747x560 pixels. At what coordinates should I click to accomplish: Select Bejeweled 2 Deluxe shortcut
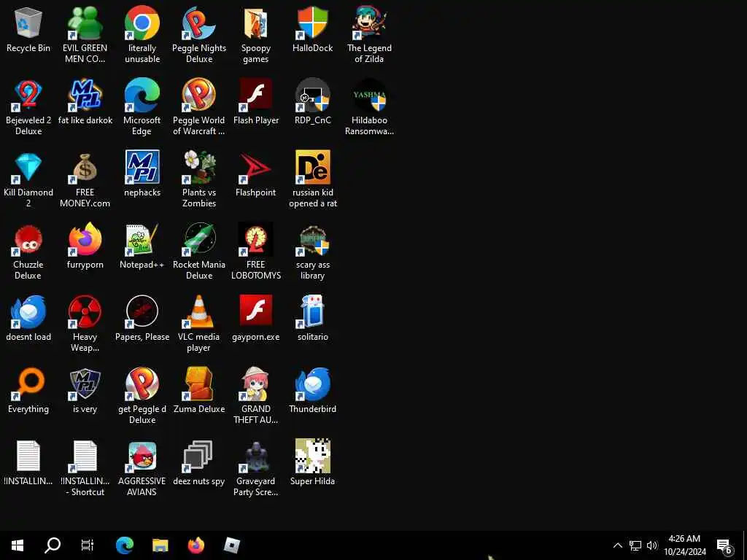pos(28,96)
